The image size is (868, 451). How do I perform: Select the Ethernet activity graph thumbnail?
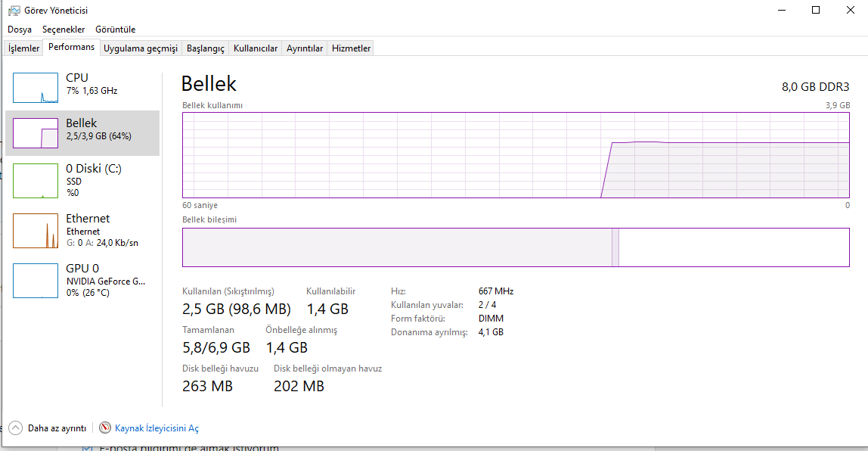(x=36, y=230)
